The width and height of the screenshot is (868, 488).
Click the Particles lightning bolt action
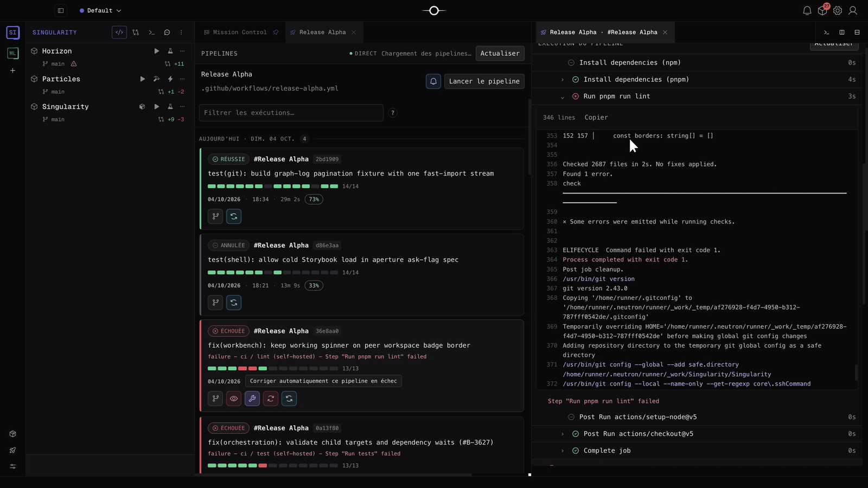click(170, 79)
